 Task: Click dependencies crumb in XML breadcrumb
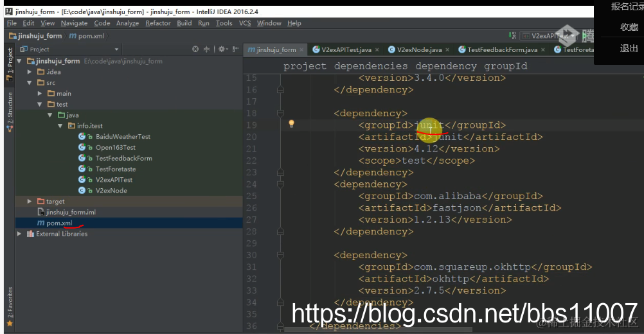click(370, 66)
